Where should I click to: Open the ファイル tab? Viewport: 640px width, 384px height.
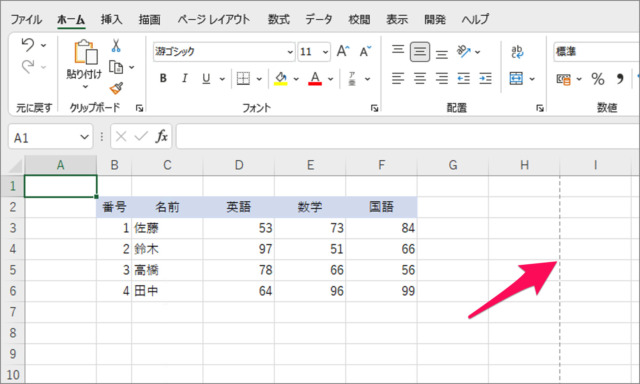pyautogui.click(x=26, y=19)
